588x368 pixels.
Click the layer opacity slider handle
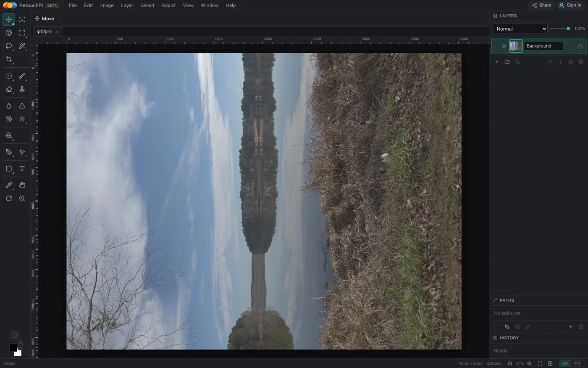tap(568, 29)
